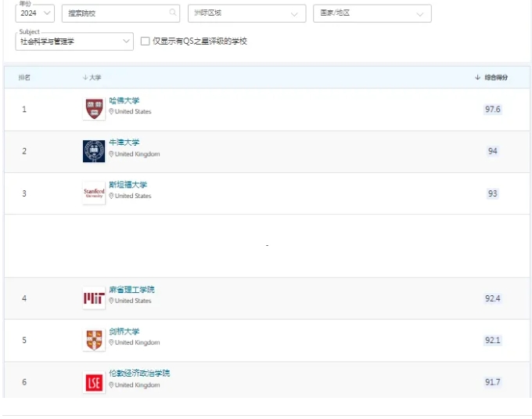Image resolution: width=532 pixels, height=419 pixels.
Task: Sort by the 大学 column header
Action: 92,78
